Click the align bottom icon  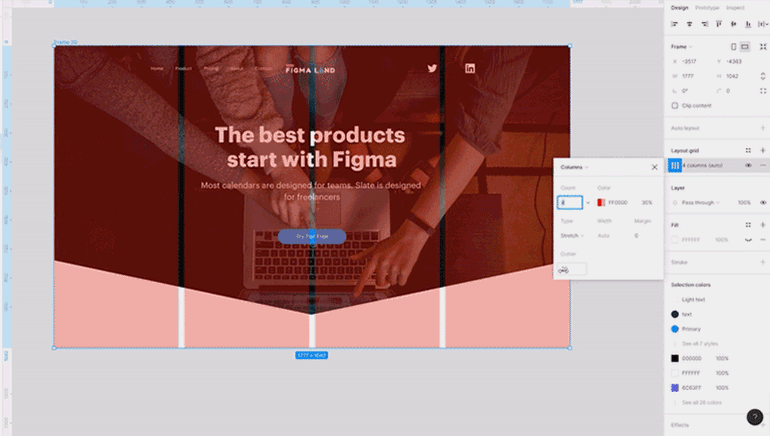[748, 24]
